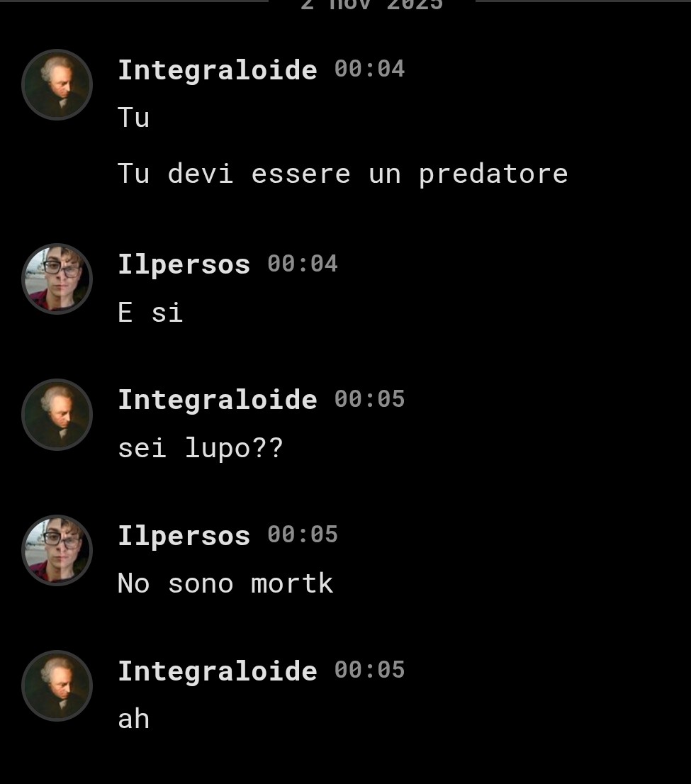Open Integraloide's avatar on the 00:04 message
The height and width of the screenshot is (784, 691).
click(57, 84)
